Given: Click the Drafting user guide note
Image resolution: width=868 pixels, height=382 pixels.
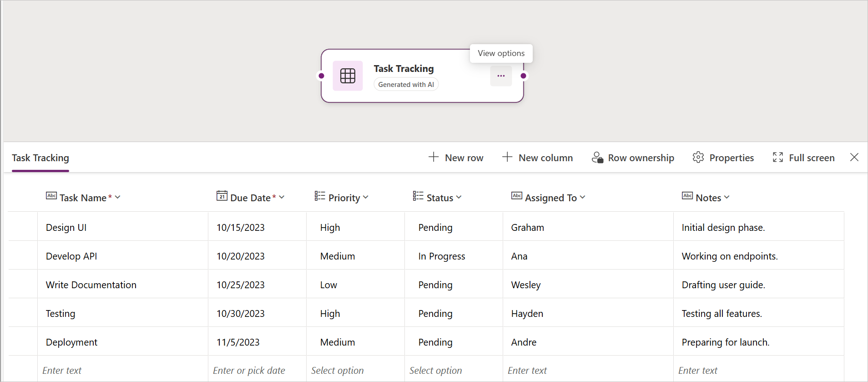Looking at the screenshot, I should click(759, 285).
